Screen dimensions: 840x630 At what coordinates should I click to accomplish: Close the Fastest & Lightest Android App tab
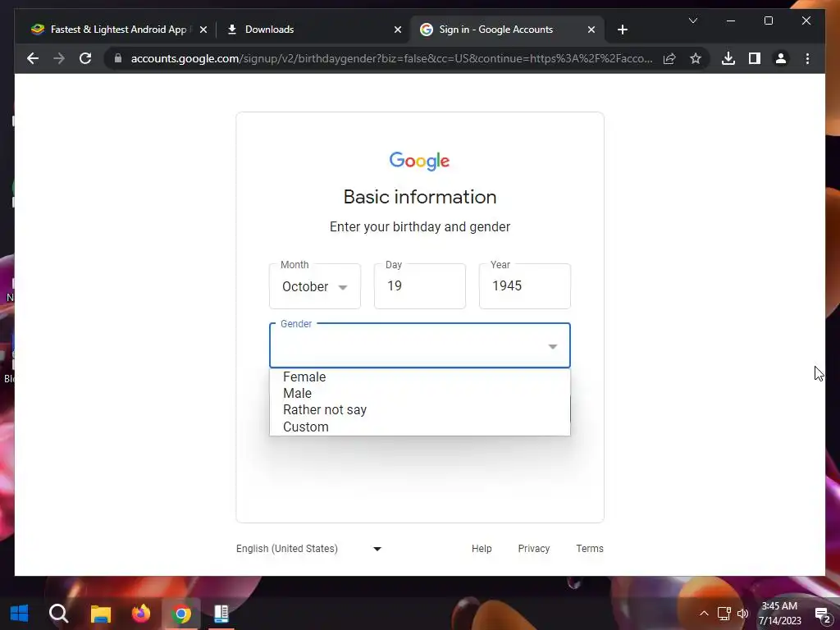(203, 30)
